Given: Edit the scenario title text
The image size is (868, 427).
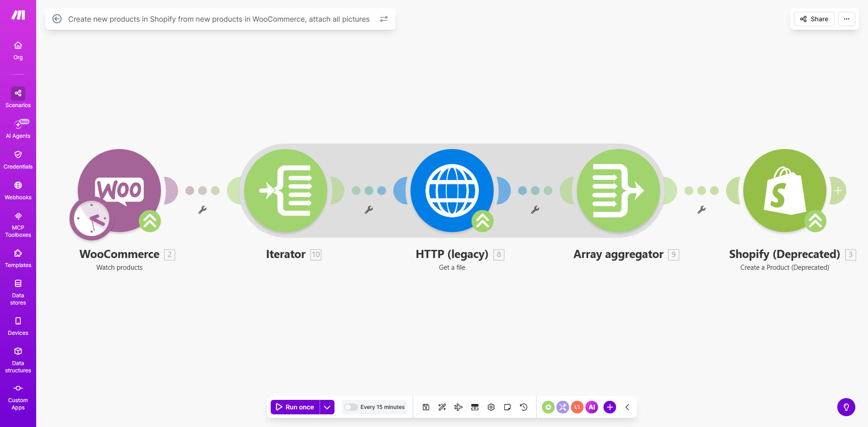Looking at the screenshot, I should 219,19.
